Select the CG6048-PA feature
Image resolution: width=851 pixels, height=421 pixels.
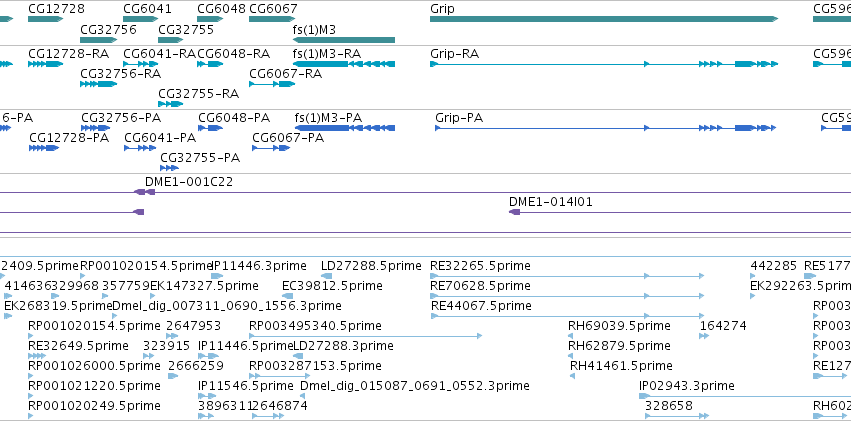210,128
